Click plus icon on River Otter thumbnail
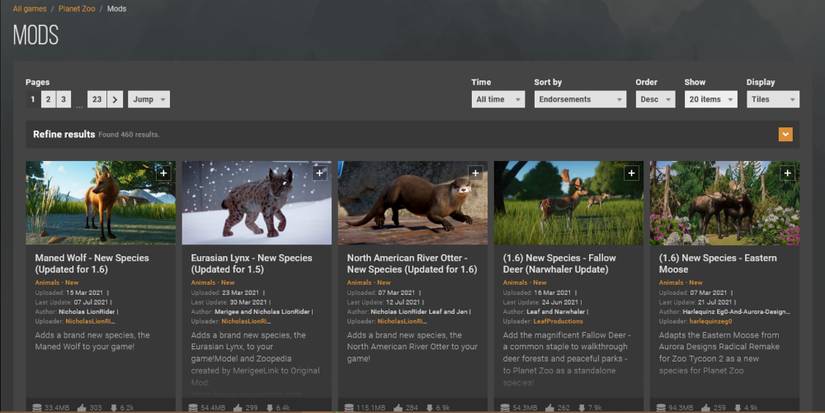Screen dimensions: 825x413 [x=476, y=173]
